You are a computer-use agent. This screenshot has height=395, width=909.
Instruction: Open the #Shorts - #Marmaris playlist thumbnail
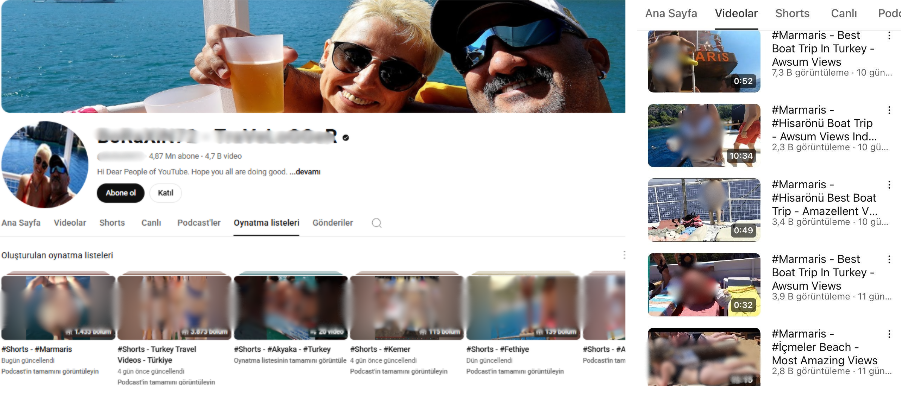tap(58, 306)
